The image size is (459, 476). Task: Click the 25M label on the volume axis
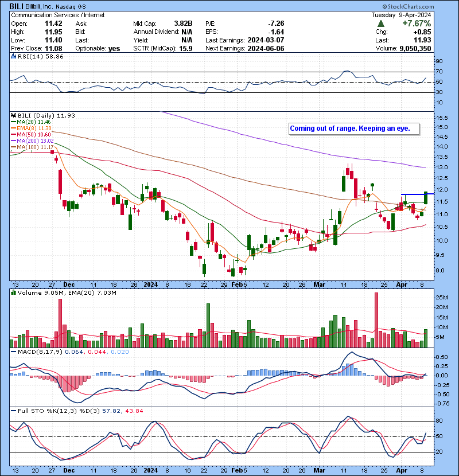pos(442,298)
